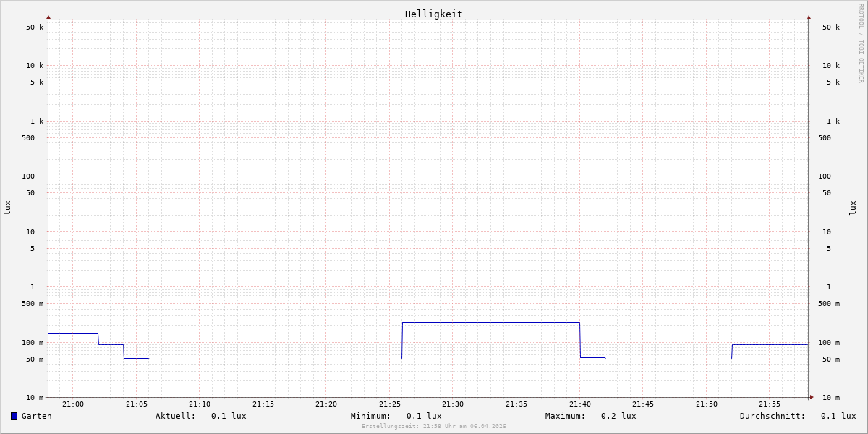The width and height of the screenshot is (868, 434).
Task: Click the 1 k label on left axis
Action: pos(37,122)
